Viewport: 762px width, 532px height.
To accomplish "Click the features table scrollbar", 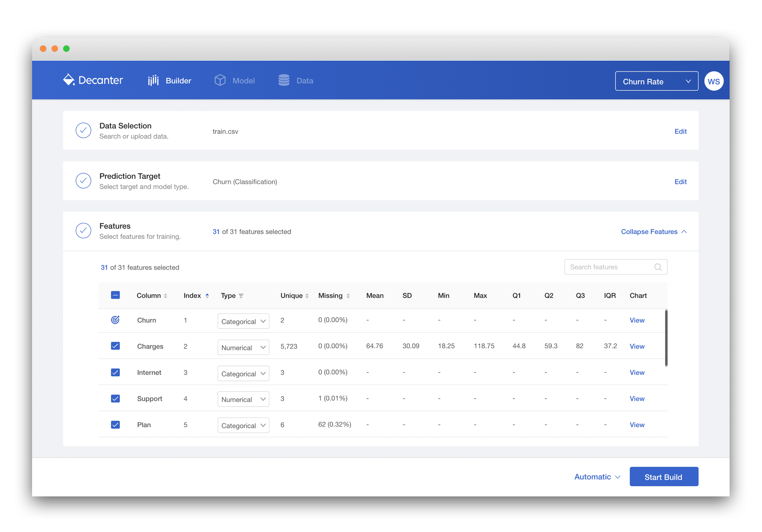I will tap(666, 338).
